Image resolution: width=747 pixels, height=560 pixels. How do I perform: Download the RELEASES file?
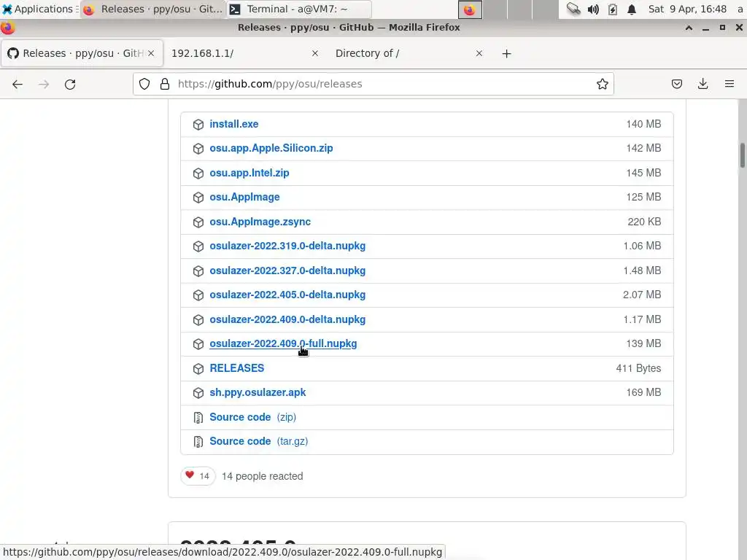click(237, 368)
